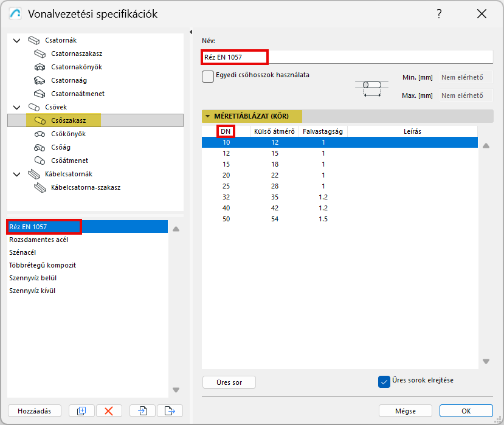Screen dimensions: 504x425
Task: Close the Vonalvezetési specifikációk dialog
Action: click(x=482, y=14)
